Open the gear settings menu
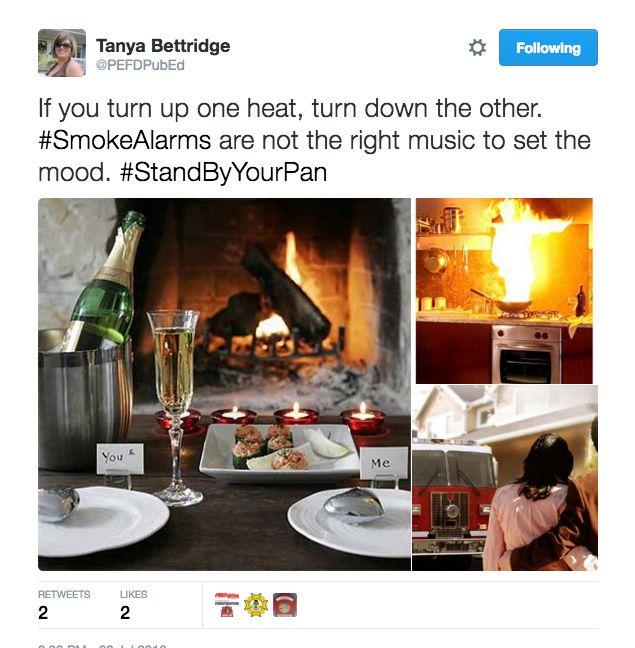The width and height of the screenshot is (635, 648). click(x=477, y=48)
